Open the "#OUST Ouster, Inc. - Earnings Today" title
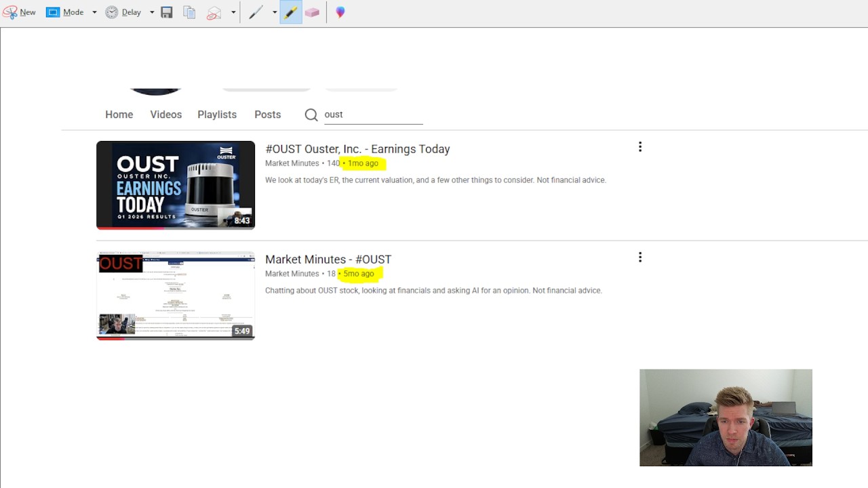The height and width of the screenshot is (488, 868). point(357,149)
